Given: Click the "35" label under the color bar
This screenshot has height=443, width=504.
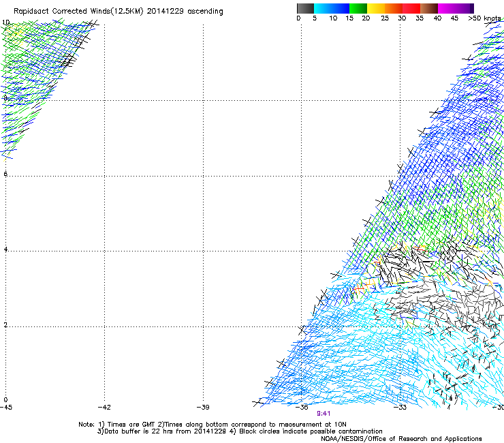Looking at the screenshot, I should [x=420, y=18].
